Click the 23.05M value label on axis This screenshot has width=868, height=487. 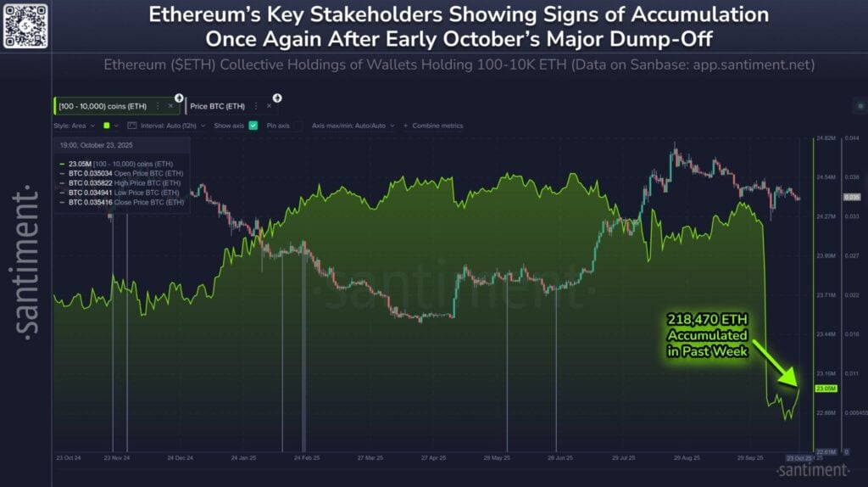point(826,389)
